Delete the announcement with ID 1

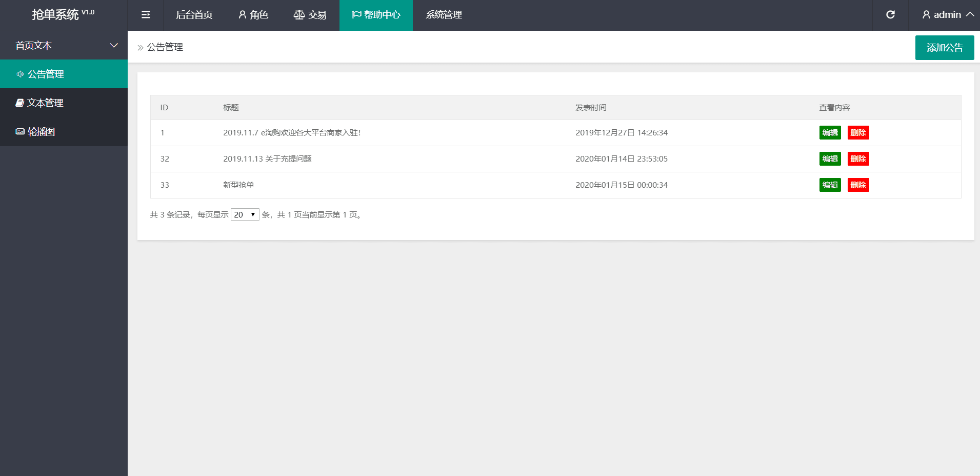[858, 133]
